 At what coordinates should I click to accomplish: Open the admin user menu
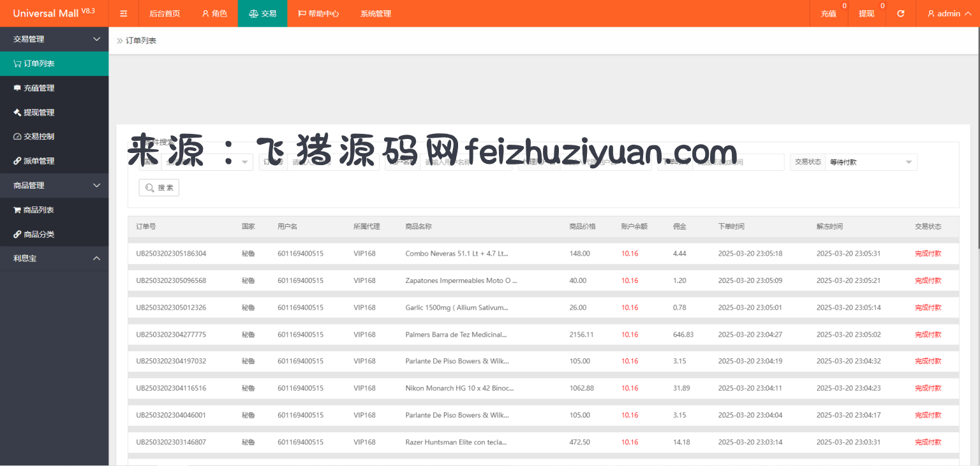pos(948,13)
